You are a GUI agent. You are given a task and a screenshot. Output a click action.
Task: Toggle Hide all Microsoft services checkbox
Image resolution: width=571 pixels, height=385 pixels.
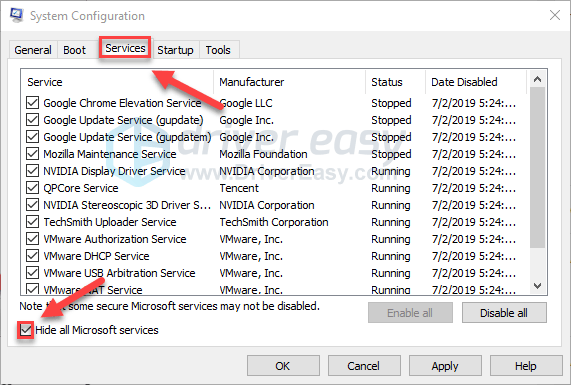point(26,330)
